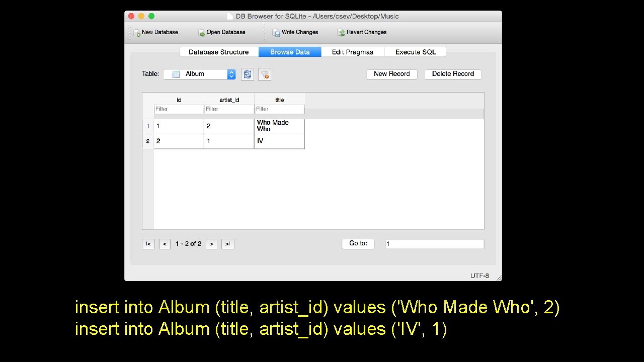
Task: Clear all filters with the funnel icon
Action: pos(265,74)
